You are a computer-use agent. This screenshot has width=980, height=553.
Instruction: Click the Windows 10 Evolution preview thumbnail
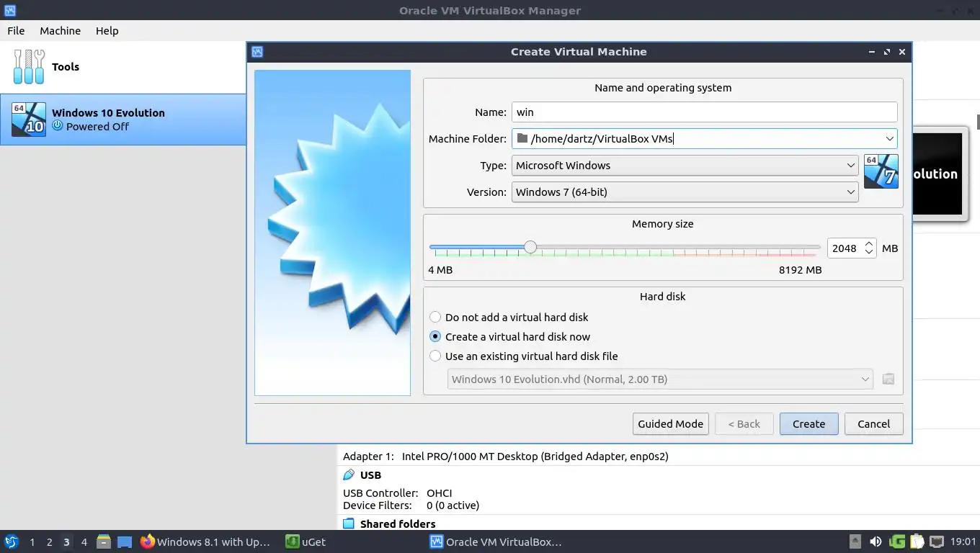[x=937, y=174]
